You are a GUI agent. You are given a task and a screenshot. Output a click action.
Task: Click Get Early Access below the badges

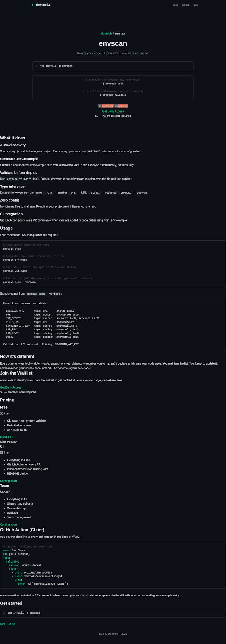coord(113,111)
